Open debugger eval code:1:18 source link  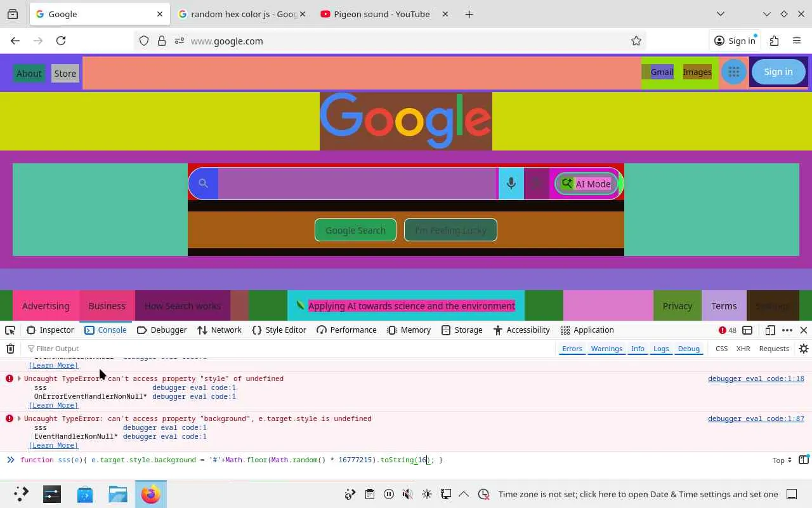click(x=756, y=378)
